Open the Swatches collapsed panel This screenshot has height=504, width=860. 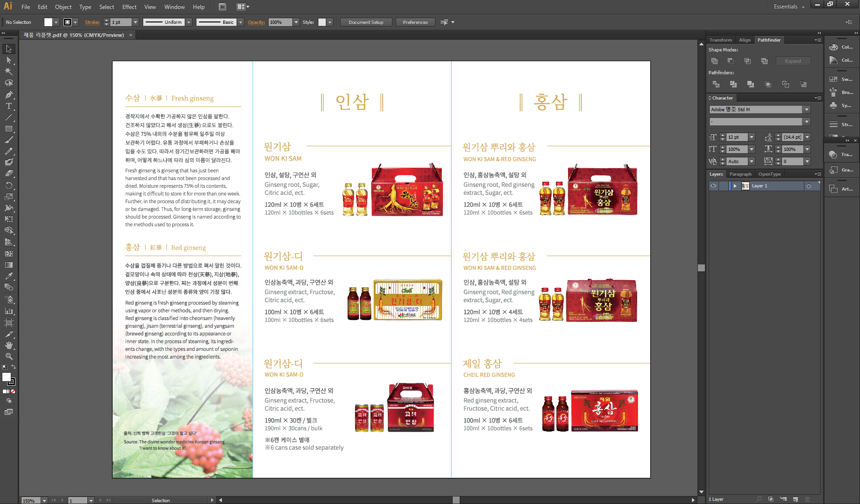click(841, 79)
